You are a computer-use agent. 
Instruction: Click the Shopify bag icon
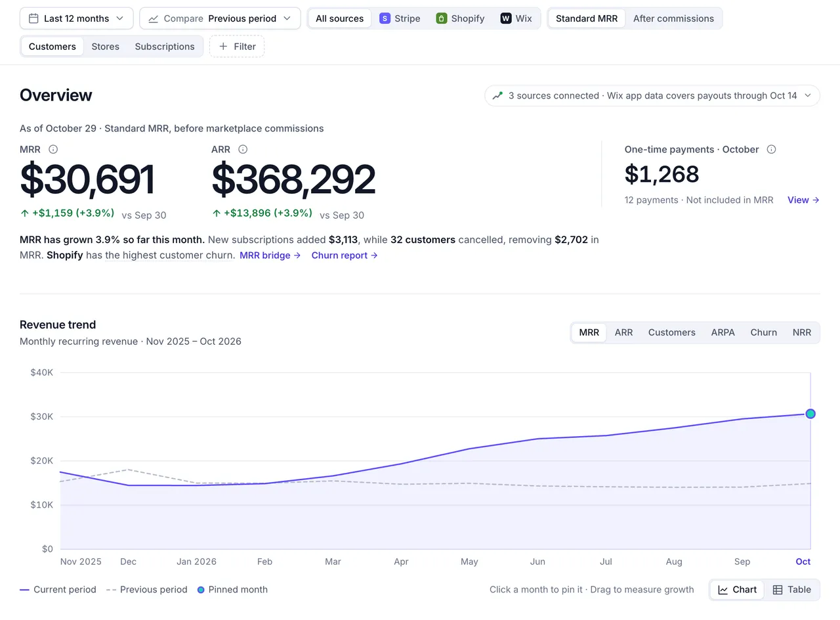(x=442, y=18)
